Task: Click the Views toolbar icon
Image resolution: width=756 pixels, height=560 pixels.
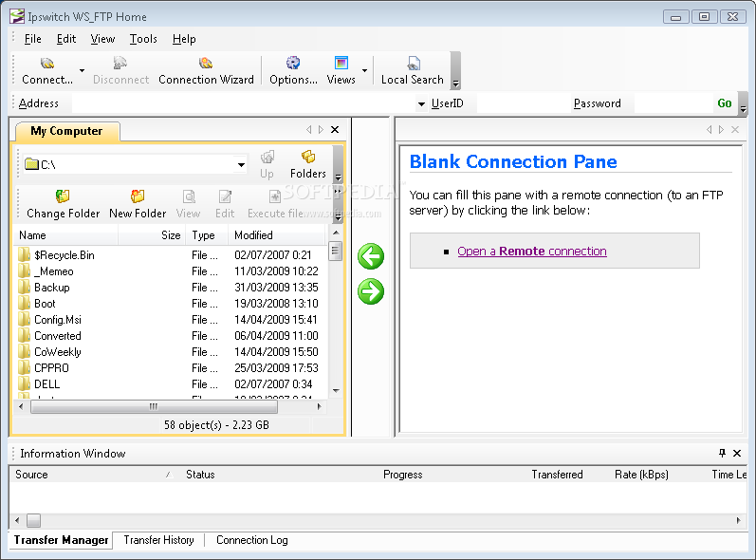Action: [341, 64]
